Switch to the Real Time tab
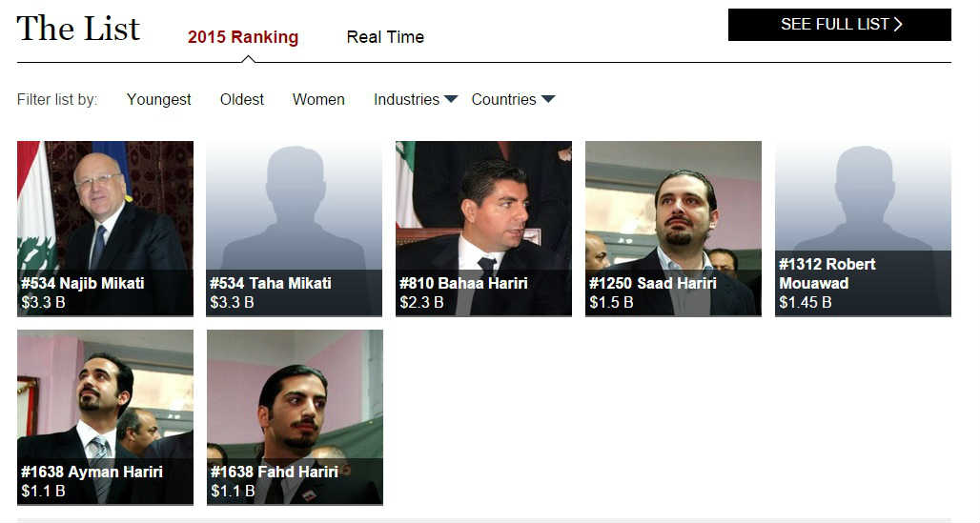The image size is (980, 523). click(385, 37)
